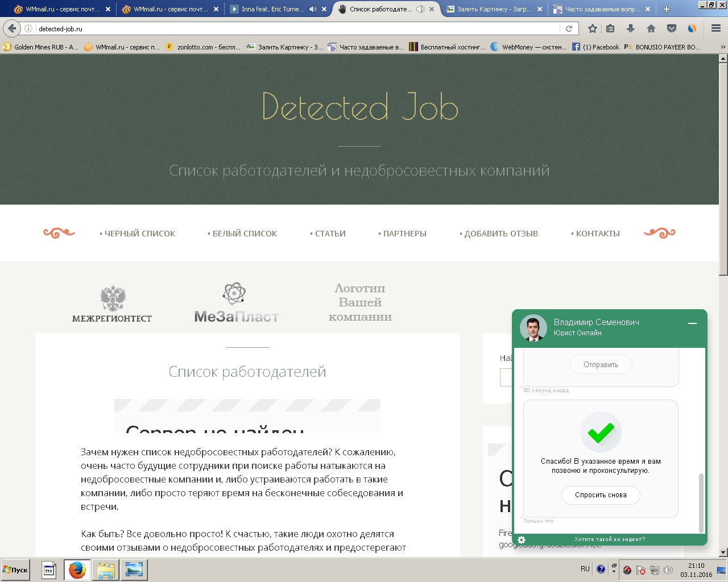Viewport: 728px width, 582px height.
Task: Open the ЧЕРНЫЙ СПИСОК menu item
Action: point(138,234)
